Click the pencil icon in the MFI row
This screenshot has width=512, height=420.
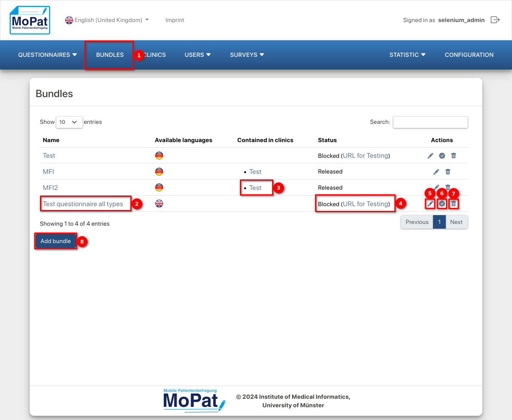[x=436, y=172]
